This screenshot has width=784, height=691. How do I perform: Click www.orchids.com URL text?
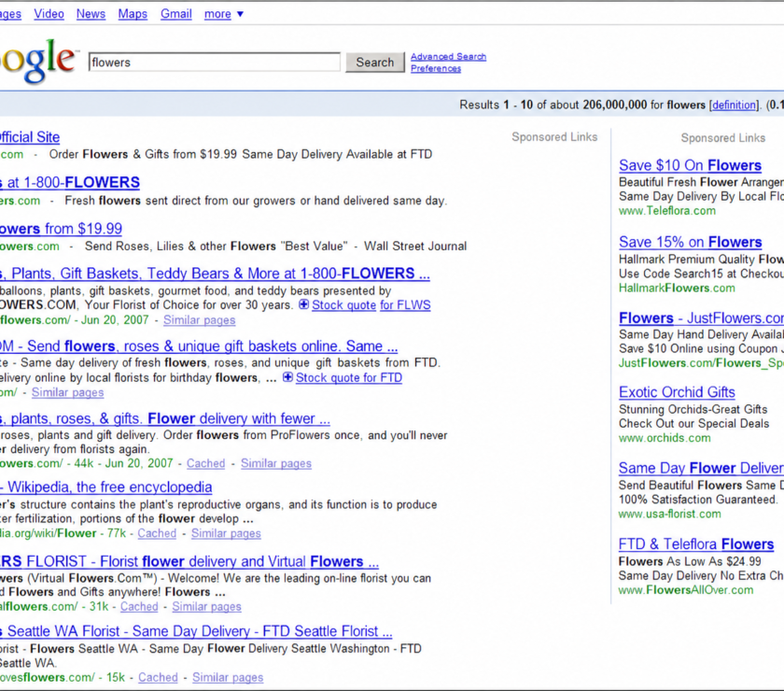point(665,438)
